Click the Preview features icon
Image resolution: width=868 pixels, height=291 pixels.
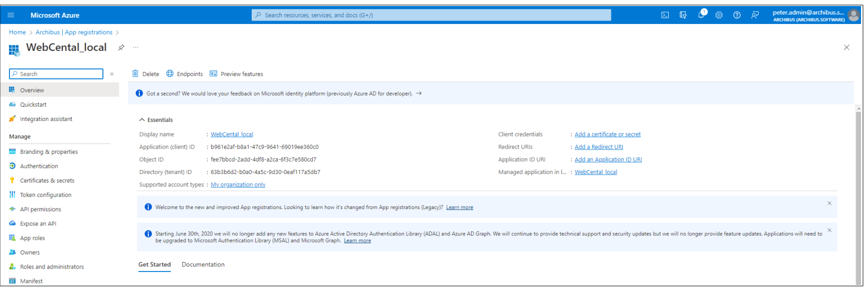[214, 73]
